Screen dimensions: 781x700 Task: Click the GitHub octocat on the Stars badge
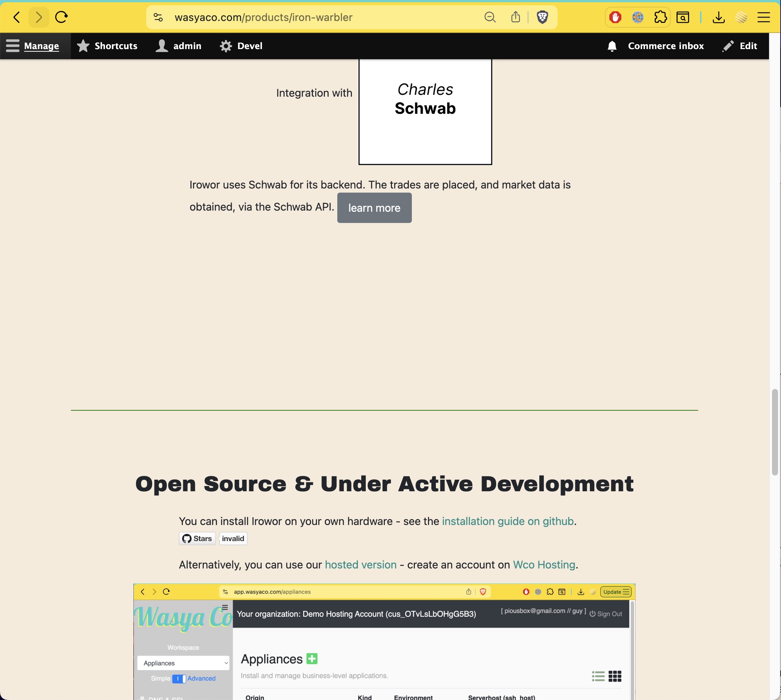187,538
